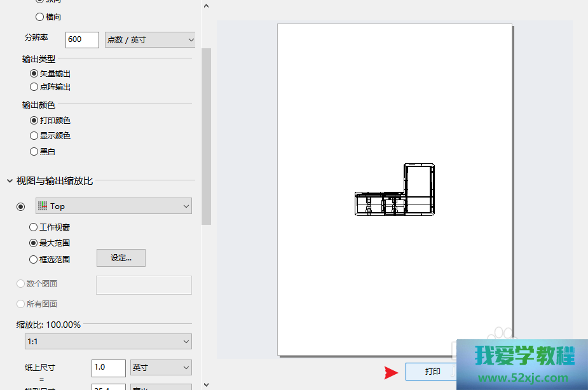588x390 pixels.
Task: Select 打印颜色 output color
Action: pyautogui.click(x=34, y=120)
